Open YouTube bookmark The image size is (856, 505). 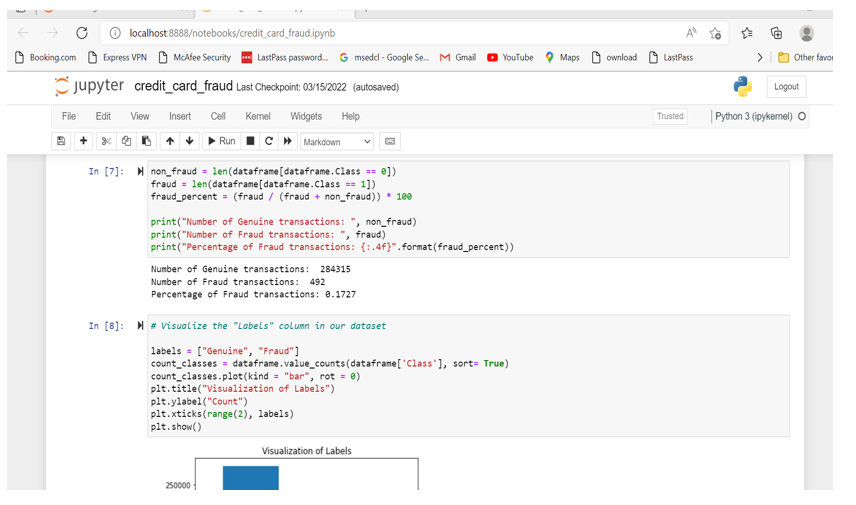click(x=510, y=57)
